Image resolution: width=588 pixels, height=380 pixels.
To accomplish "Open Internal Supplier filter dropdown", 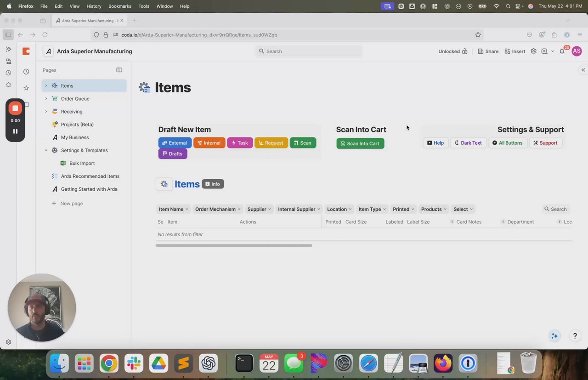I will pyautogui.click(x=299, y=209).
